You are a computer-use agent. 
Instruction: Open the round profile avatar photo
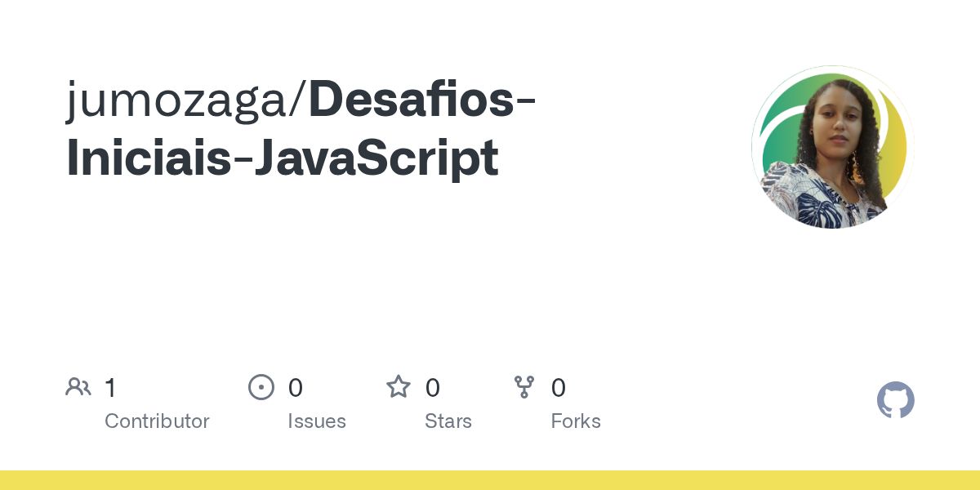[831, 147]
